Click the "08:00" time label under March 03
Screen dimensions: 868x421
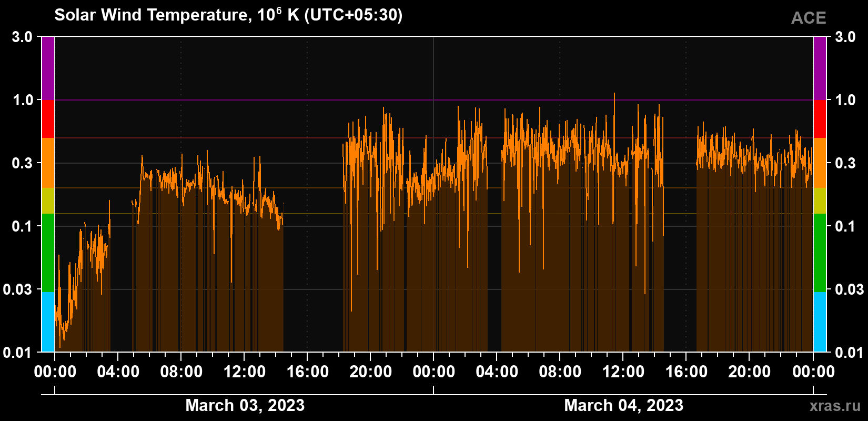(x=181, y=372)
